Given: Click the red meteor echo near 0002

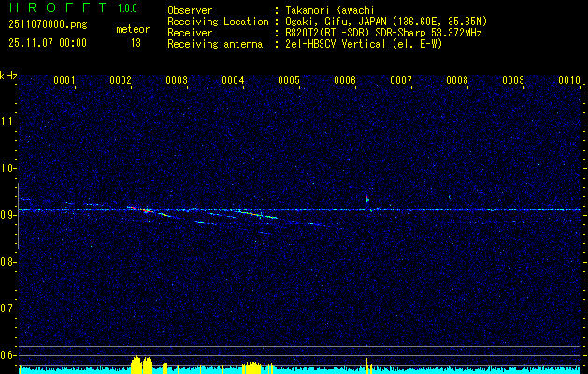Looking at the screenshot, I should (140, 209).
